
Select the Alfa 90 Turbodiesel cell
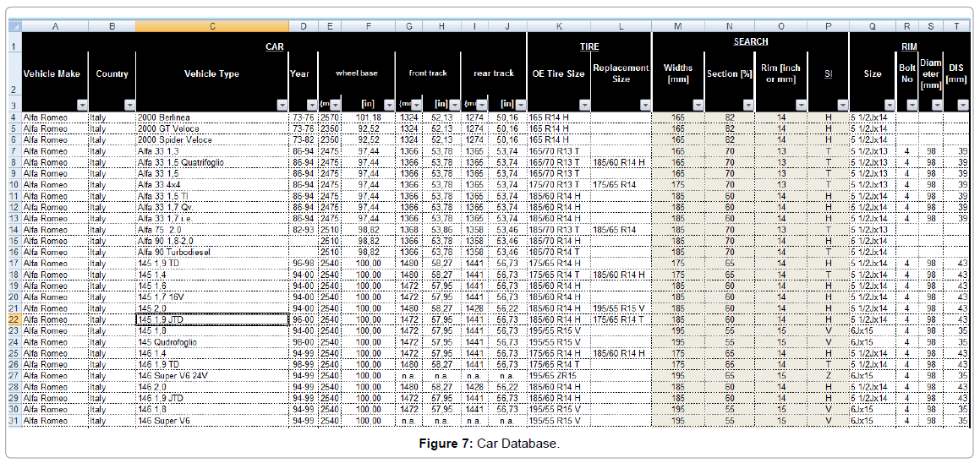212,252
